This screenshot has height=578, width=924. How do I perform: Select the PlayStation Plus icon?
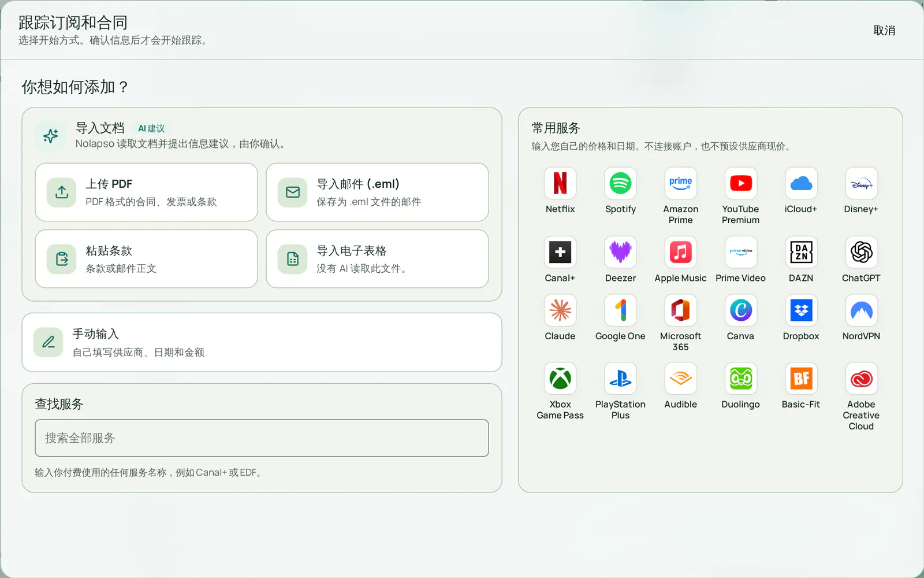pos(620,379)
